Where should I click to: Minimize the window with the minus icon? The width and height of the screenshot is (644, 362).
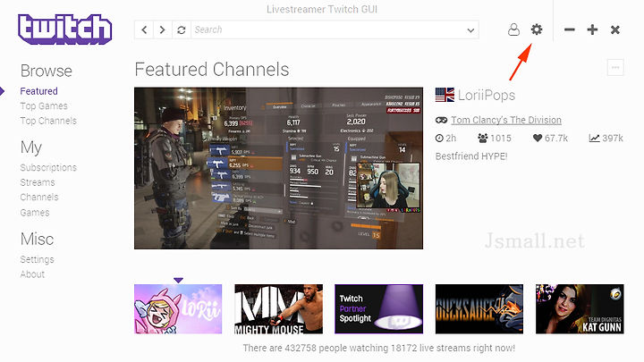pos(569,29)
